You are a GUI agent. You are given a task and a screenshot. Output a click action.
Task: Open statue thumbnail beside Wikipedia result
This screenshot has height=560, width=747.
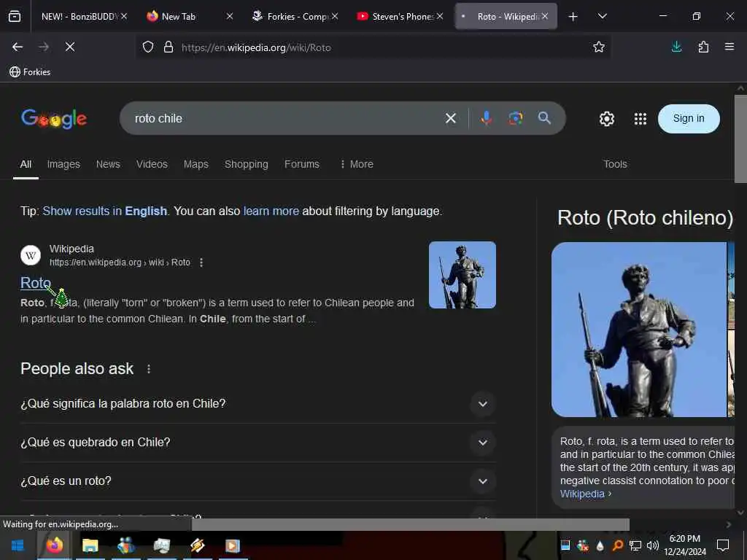pyautogui.click(x=462, y=275)
